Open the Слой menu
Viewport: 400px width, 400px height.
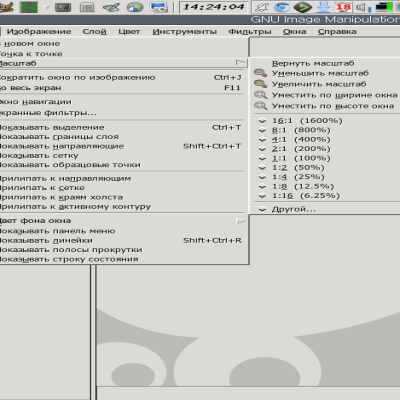(94, 32)
